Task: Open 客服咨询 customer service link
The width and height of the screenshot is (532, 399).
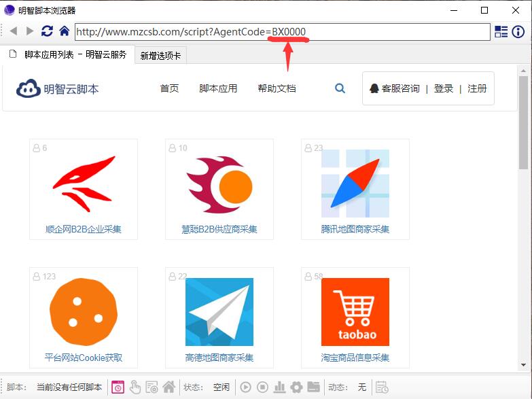Action: point(395,88)
